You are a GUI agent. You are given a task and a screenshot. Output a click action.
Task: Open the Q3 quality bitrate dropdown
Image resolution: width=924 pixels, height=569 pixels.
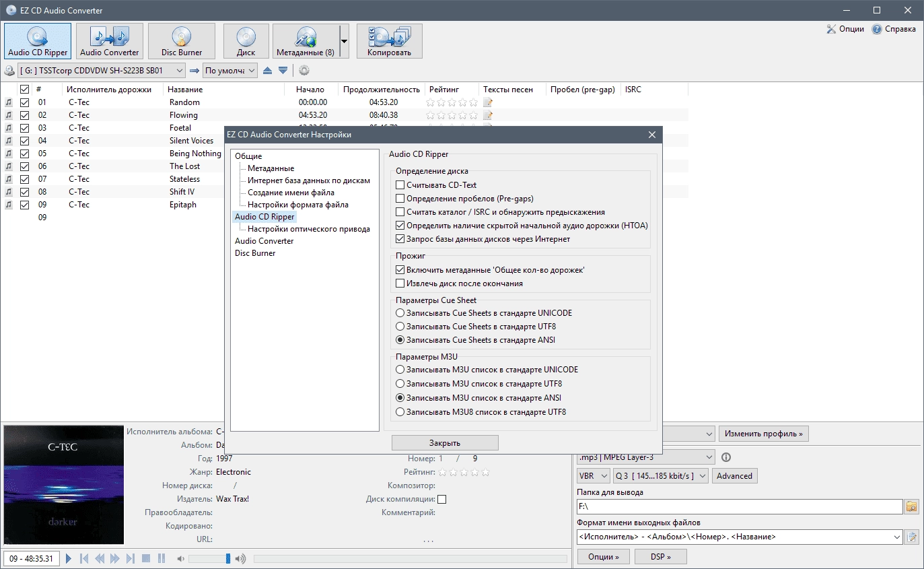661,475
